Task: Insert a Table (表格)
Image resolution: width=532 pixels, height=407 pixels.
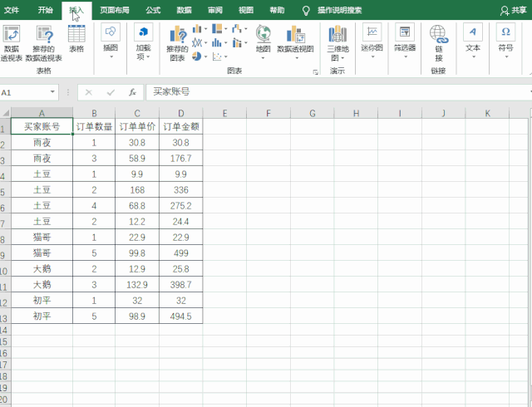Action: pos(76,39)
